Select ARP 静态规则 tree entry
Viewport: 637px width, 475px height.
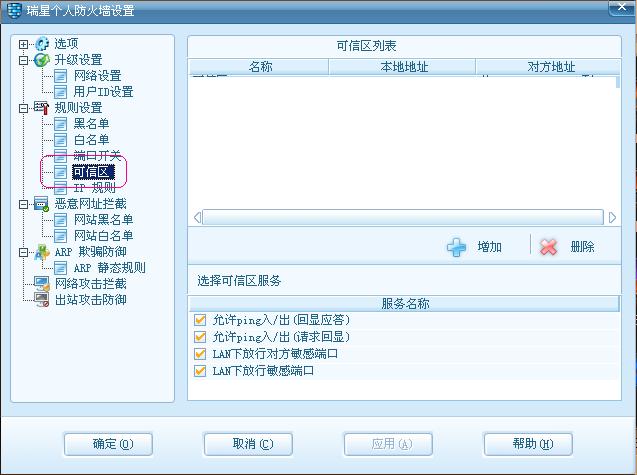110,268
